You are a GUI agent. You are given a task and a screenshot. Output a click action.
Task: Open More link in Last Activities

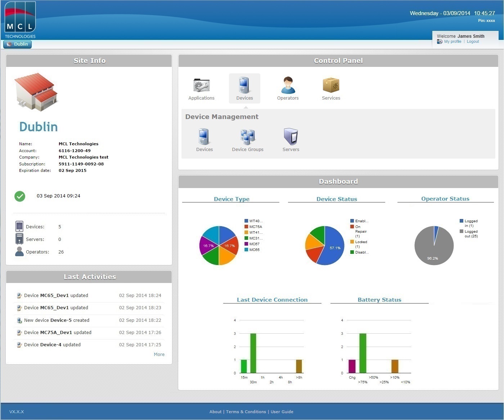(159, 355)
